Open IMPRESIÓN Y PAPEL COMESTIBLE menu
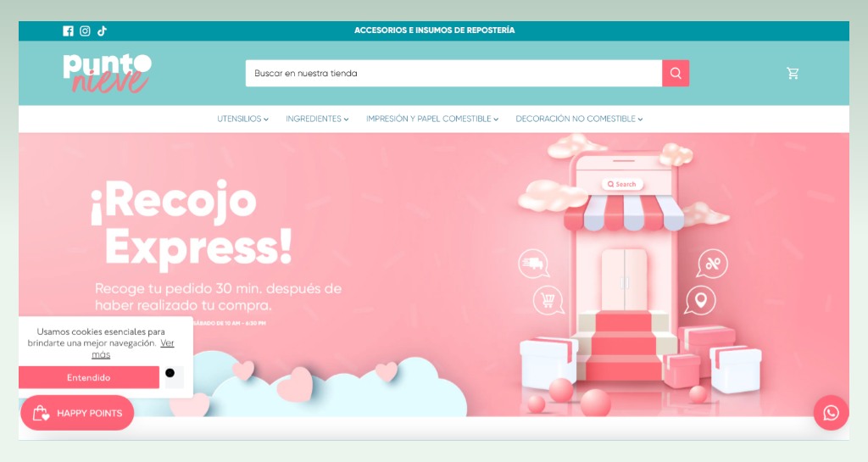The image size is (868, 462). [x=432, y=119]
